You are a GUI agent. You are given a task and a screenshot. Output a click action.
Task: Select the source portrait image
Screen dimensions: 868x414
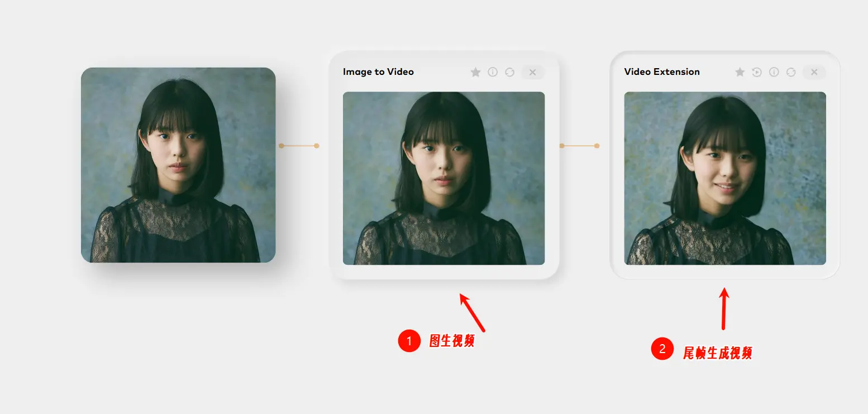(x=178, y=165)
